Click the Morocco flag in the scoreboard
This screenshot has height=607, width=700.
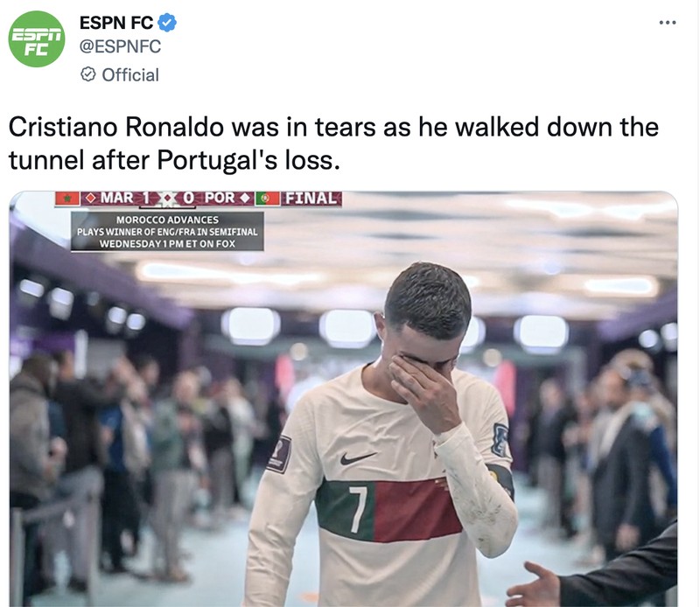coord(67,199)
